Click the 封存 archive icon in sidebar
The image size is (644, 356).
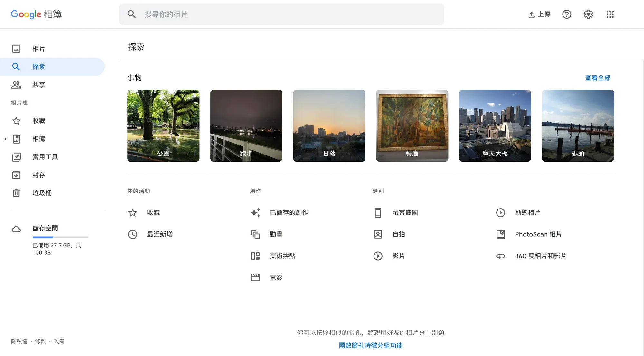coord(16,175)
